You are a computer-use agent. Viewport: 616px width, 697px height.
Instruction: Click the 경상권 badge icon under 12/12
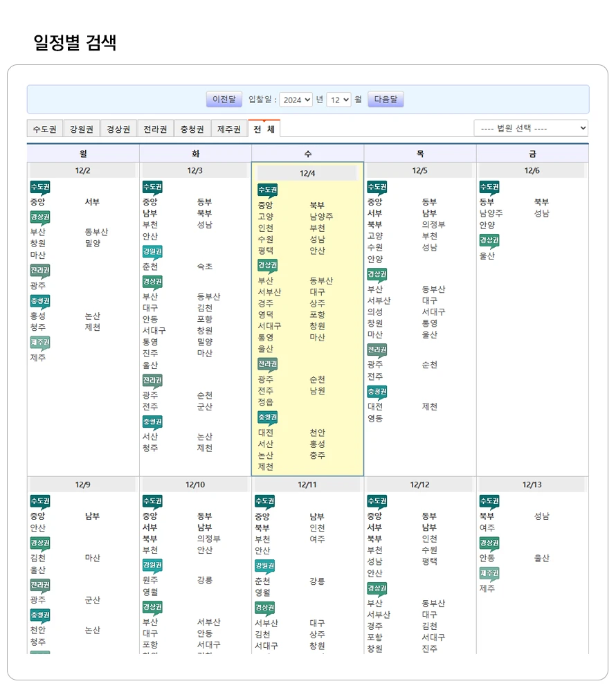pyautogui.click(x=377, y=589)
